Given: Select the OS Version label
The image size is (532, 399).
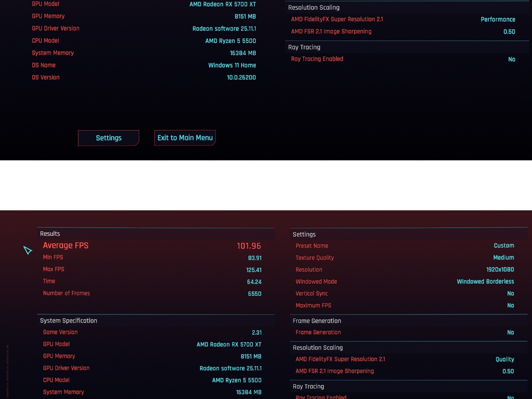Looking at the screenshot, I should tap(46, 77).
